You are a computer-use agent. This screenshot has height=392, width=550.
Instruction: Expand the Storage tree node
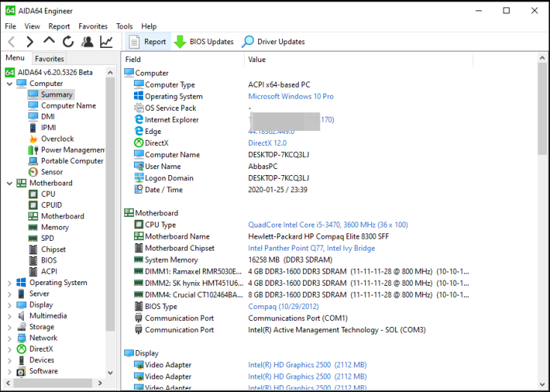pyautogui.click(x=10, y=327)
